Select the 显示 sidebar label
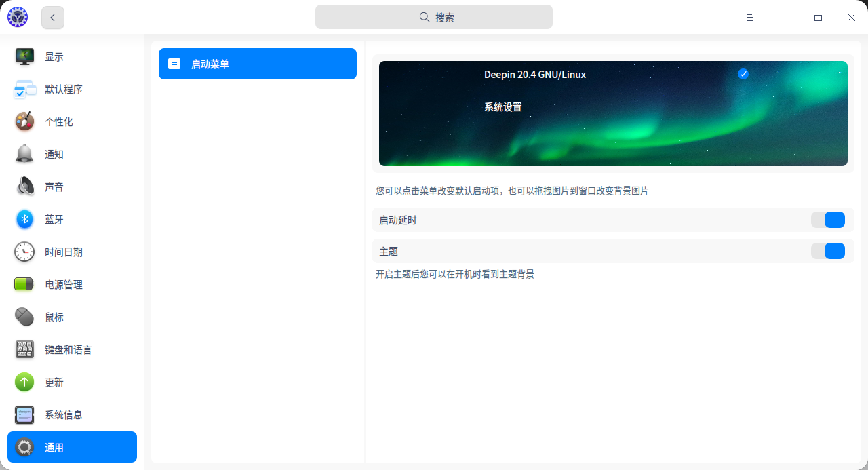This screenshot has height=470, width=868. [54, 57]
